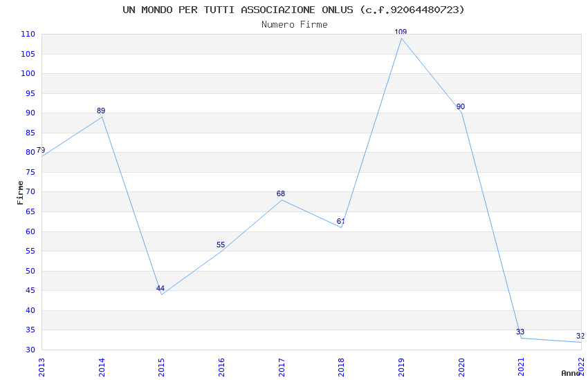Image resolution: width=588 pixels, height=380 pixels.
Task: Click the y-axis tick value 105
Action: coord(28,54)
